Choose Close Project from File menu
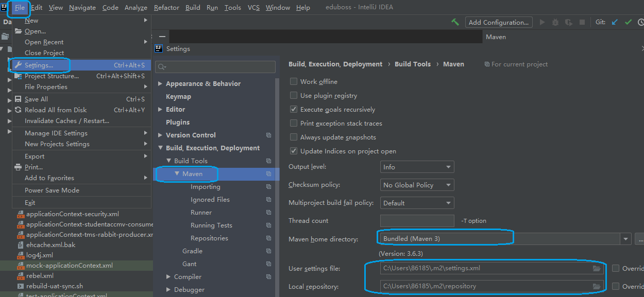 [x=44, y=53]
